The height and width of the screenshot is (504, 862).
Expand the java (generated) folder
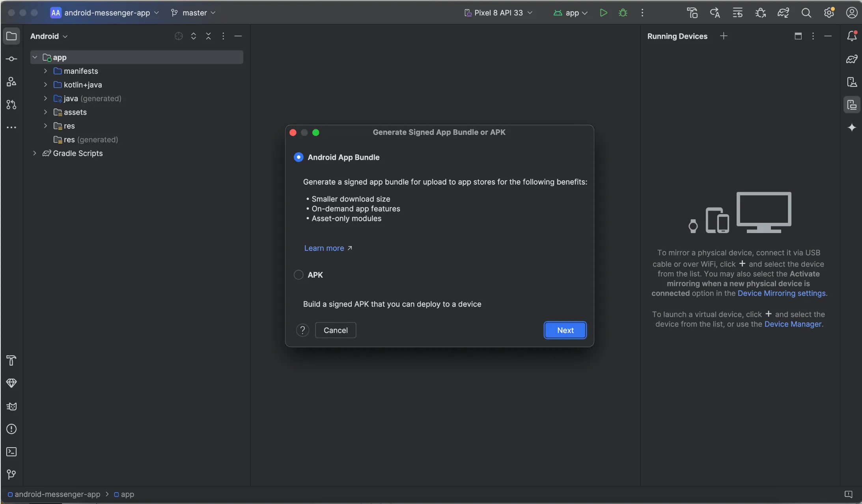tap(45, 98)
